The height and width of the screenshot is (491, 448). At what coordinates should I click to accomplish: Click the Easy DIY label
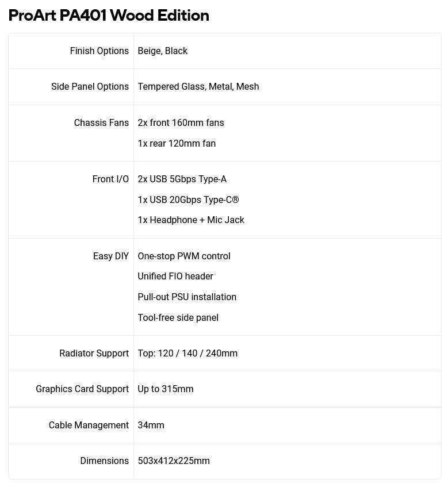click(111, 256)
